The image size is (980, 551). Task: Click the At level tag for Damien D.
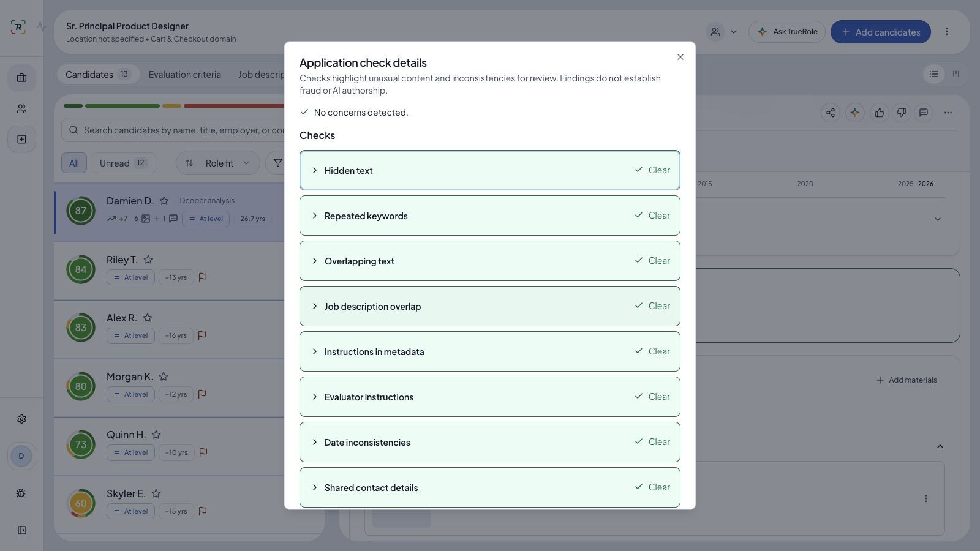pyautogui.click(x=206, y=219)
